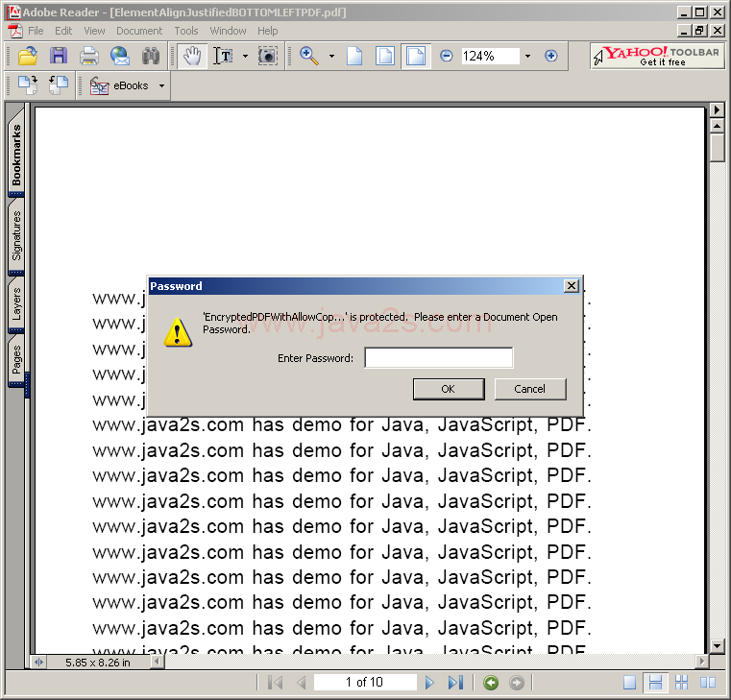Click the 5.85 x 8.26 in page size

(x=98, y=663)
